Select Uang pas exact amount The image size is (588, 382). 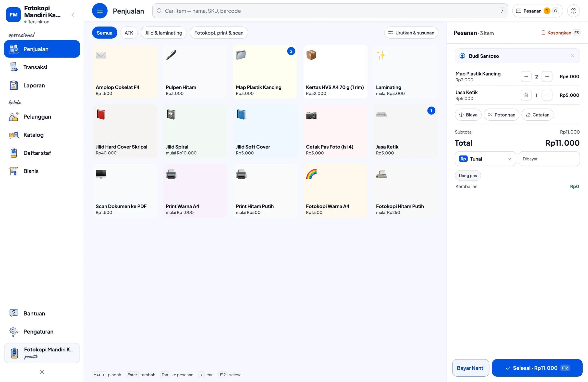pyautogui.click(x=468, y=176)
